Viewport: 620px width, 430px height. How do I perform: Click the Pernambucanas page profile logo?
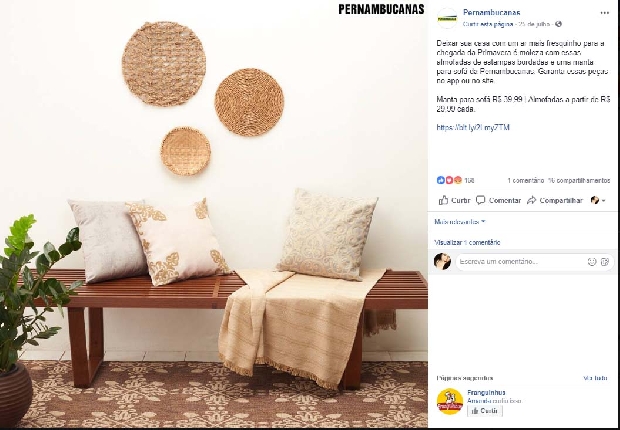(447, 18)
